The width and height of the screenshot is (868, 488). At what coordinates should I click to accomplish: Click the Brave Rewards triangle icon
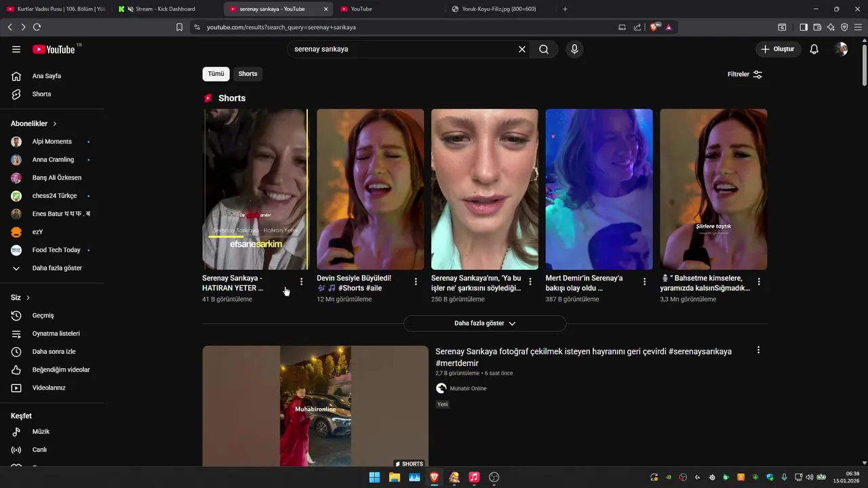669,27
